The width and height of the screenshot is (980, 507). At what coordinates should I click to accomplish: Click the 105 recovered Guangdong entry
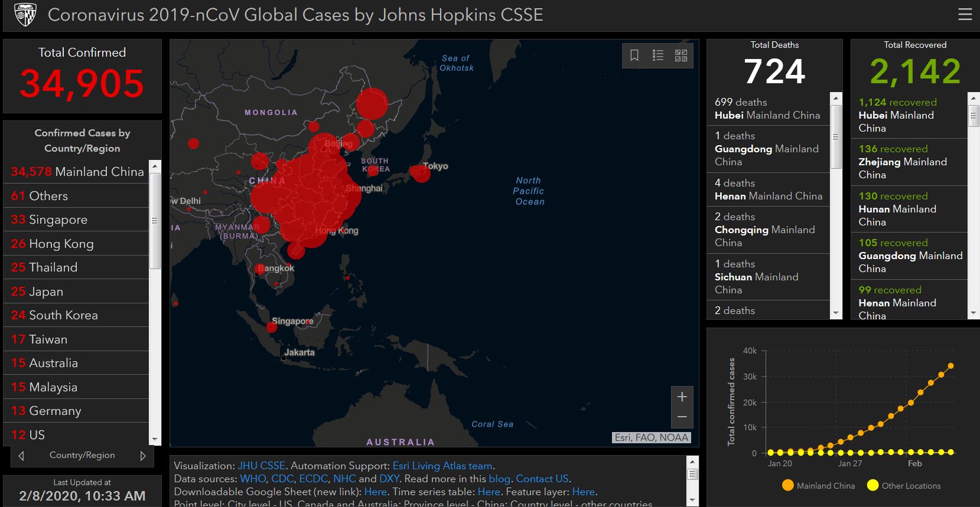(x=909, y=256)
